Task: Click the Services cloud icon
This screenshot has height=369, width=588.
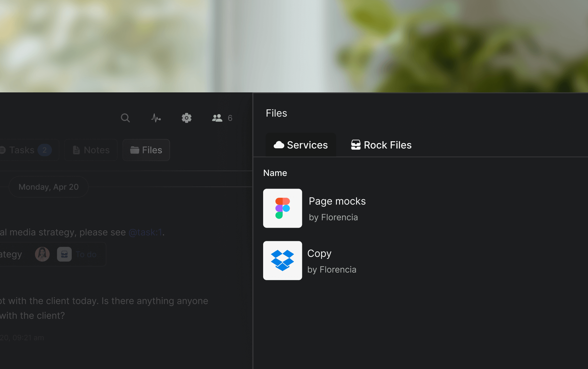Action: tap(279, 145)
